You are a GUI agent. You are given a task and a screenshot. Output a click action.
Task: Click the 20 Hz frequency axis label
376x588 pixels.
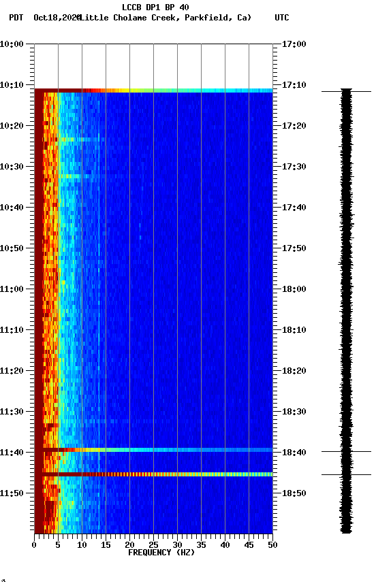point(129,545)
